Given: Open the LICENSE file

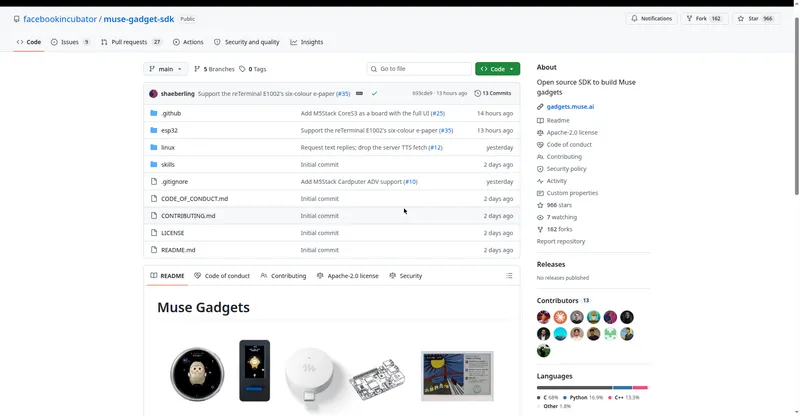Looking at the screenshot, I should point(172,233).
